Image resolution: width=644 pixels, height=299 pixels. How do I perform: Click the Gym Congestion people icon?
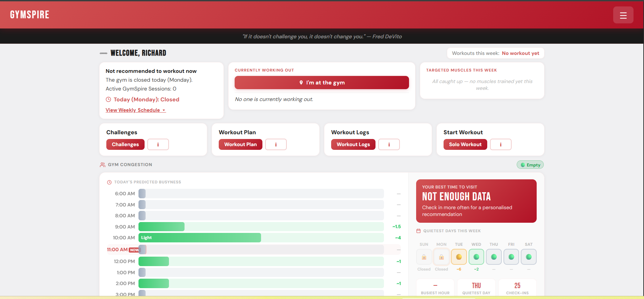point(103,165)
